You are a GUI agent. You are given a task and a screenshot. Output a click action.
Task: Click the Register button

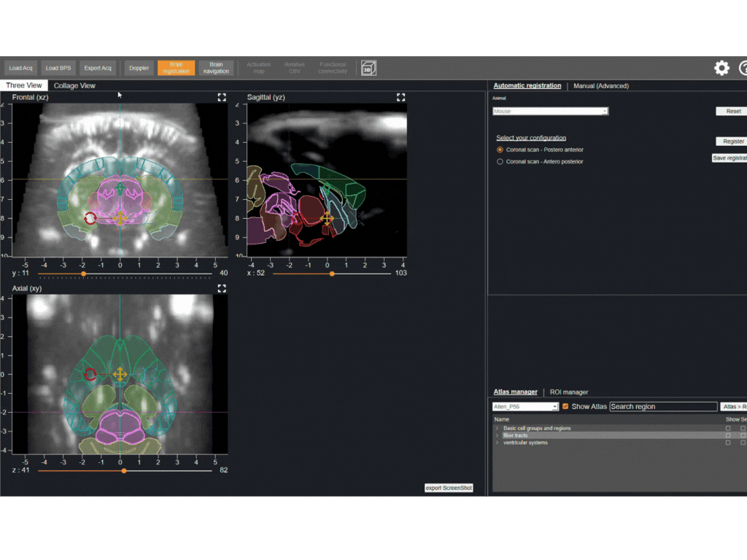click(732, 141)
